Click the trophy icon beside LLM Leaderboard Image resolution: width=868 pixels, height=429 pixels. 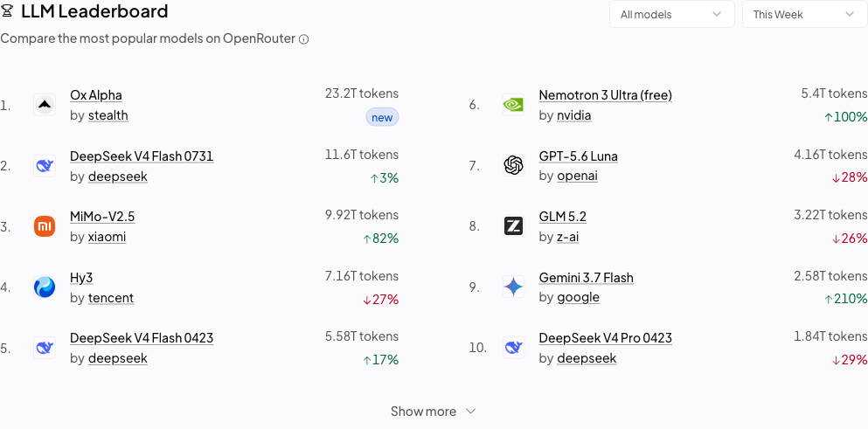(7, 10)
